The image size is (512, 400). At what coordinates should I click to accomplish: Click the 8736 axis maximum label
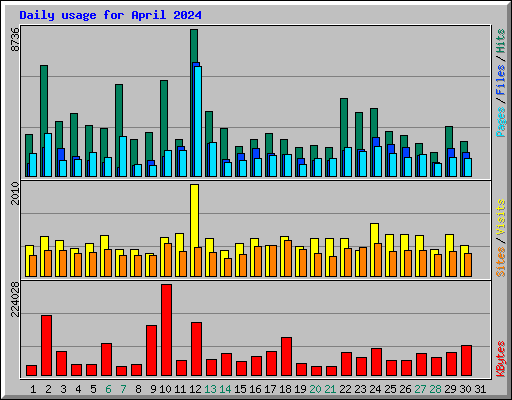point(15,39)
